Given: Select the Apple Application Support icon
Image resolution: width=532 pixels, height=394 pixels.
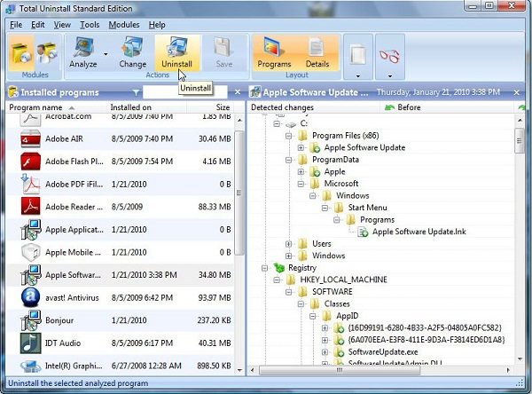Looking at the screenshot, I should [x=30, y=229].
